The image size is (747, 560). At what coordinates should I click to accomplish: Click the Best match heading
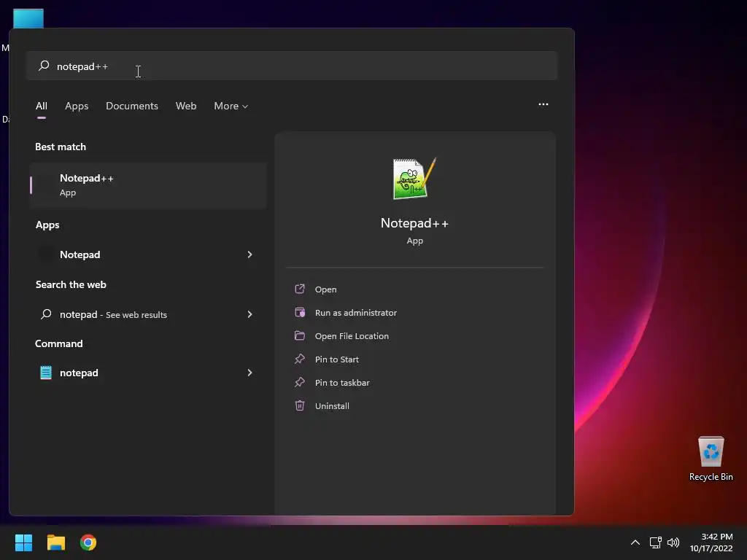tap(61, 147)
